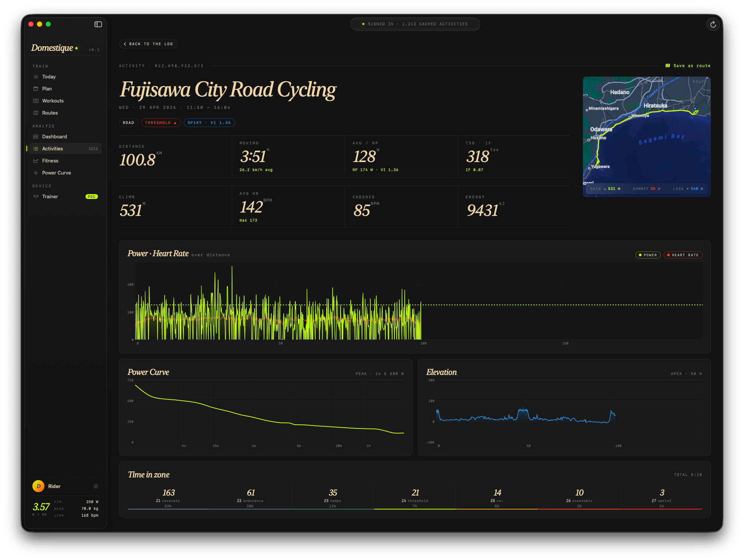Click the 3.57 W/kg rider value
744x560 pixels.
pos(41,507)
